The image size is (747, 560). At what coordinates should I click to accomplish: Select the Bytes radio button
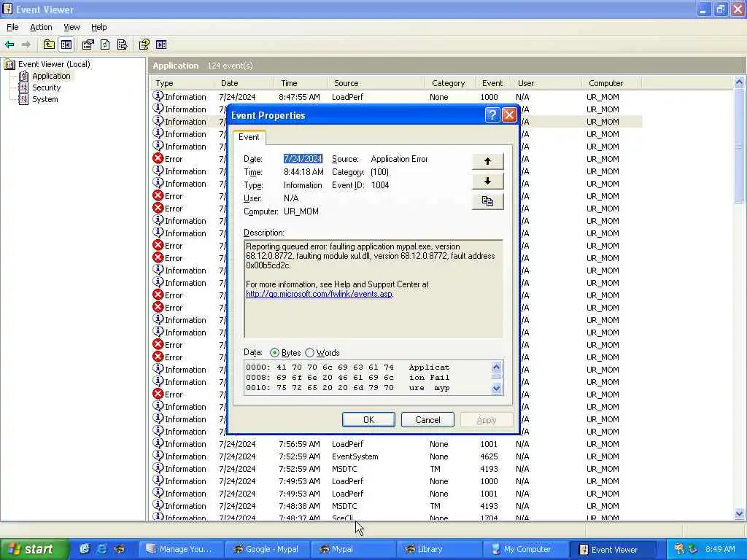pos(274,353)
